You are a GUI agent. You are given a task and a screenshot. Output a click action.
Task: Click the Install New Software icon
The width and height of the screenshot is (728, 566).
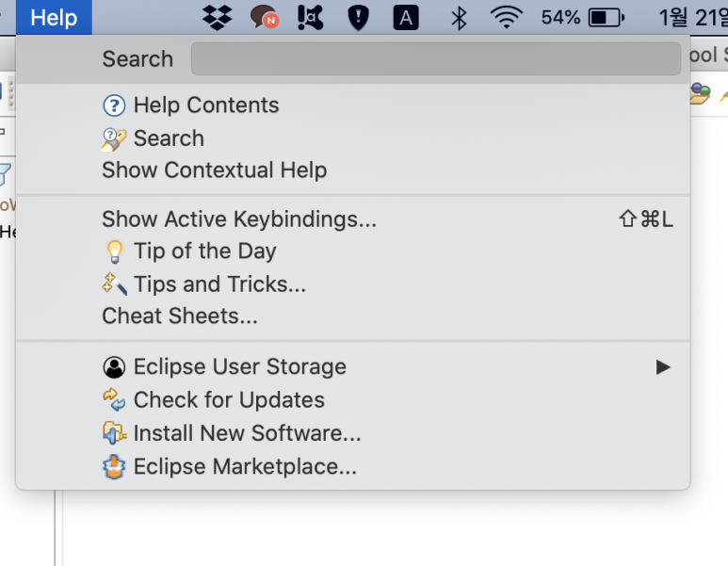(x=114, y=433)
